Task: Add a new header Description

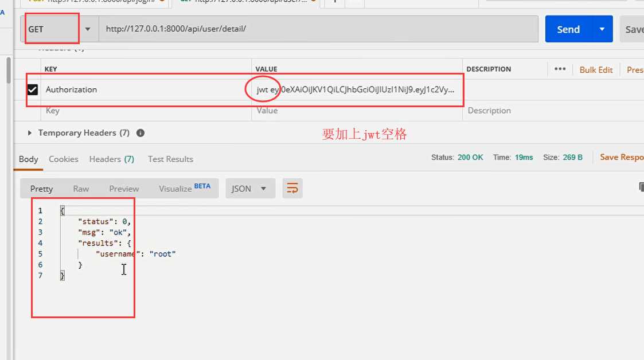Action: click(555, 111)
